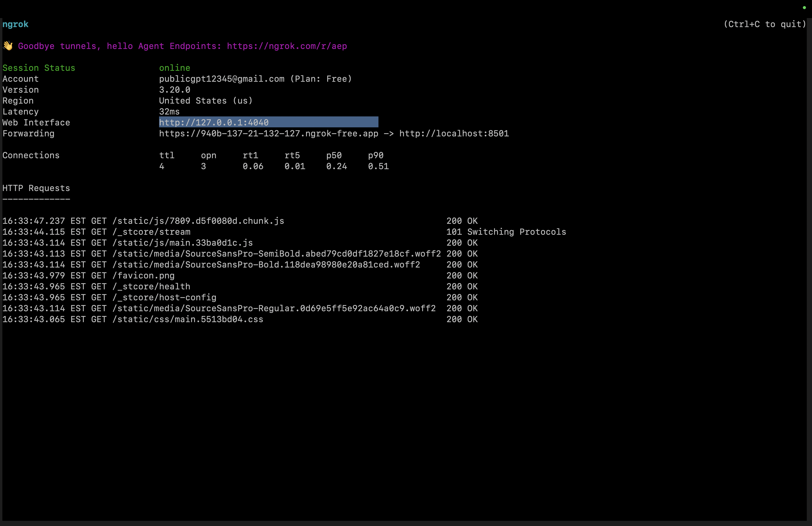812x526 pixels.
Task: Open the ngrok-free.app forwarding URL
Action: pos(269,134)
